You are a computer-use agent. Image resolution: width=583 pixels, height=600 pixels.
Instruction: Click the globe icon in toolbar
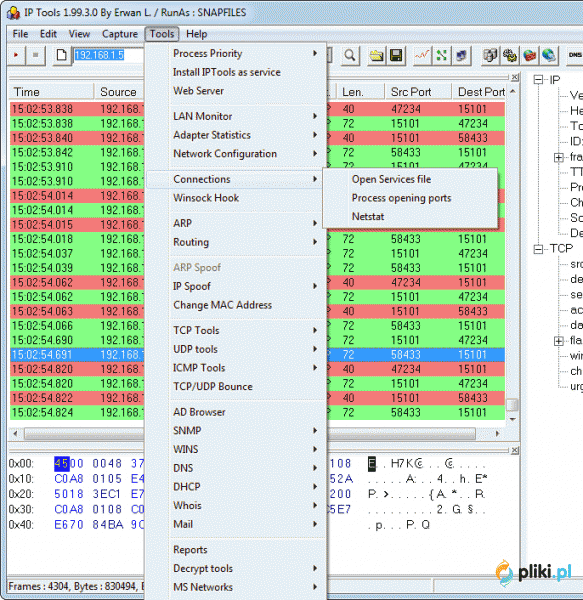(549, 55)
